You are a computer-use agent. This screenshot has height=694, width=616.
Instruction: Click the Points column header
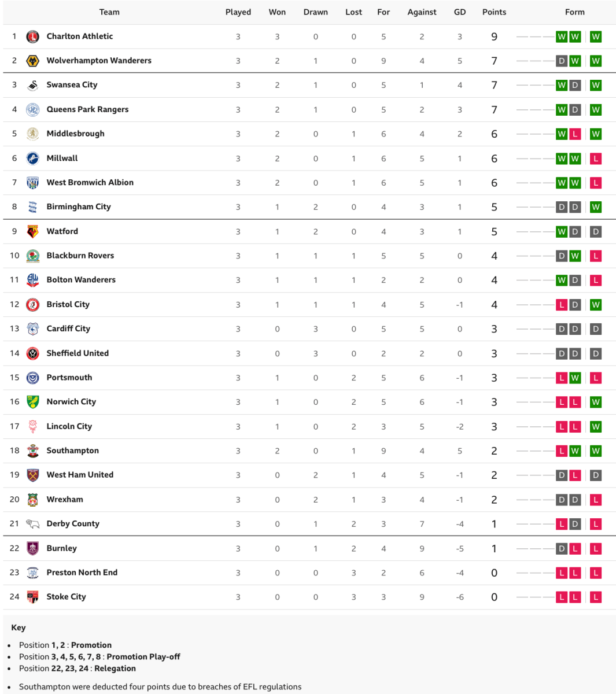(x=494, y=12)
